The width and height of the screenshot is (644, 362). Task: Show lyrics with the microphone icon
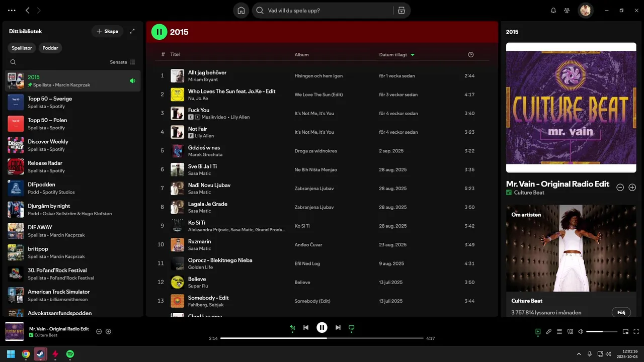(x=549, y=331)
